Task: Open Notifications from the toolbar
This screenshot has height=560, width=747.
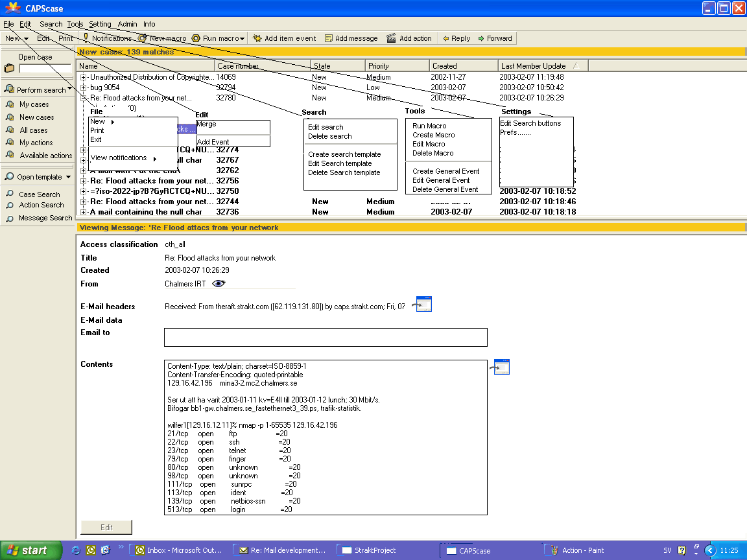Action: [x=107, y=38]
